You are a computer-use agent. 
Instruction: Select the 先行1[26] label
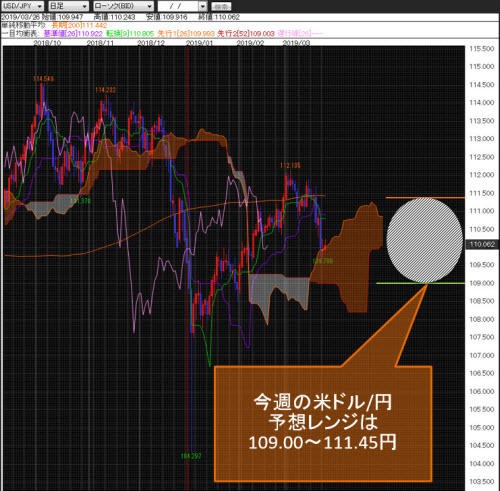pyautogui.click(x=186, y=33)
